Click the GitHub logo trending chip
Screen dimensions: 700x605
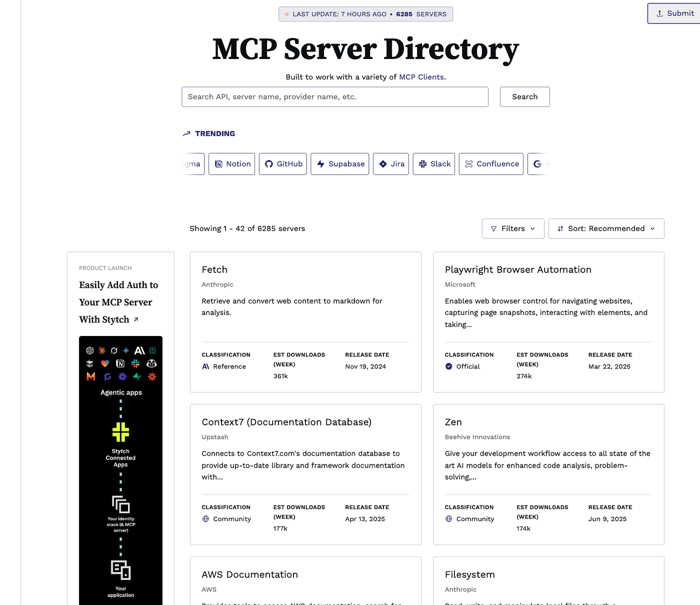point(282,164)
